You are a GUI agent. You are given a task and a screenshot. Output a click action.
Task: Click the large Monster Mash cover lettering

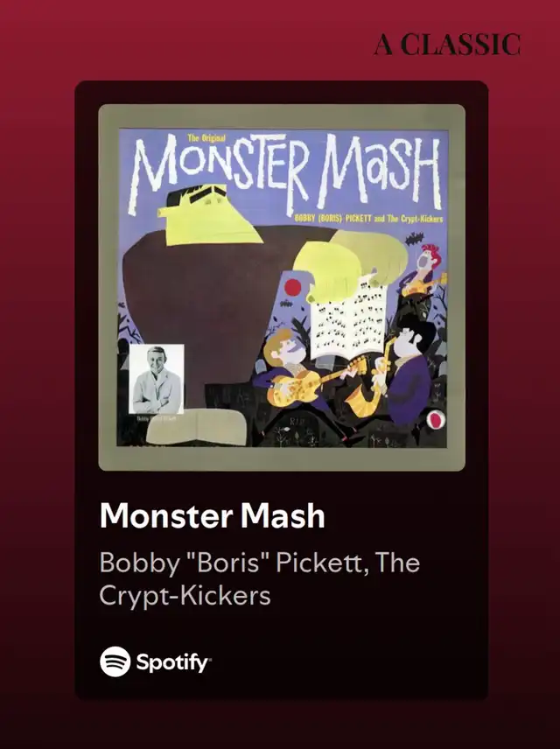tap(287, 170)
